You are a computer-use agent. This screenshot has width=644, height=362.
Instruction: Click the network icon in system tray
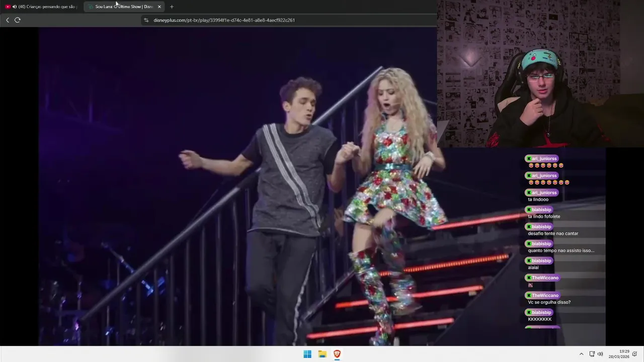[x=592, y=354]
